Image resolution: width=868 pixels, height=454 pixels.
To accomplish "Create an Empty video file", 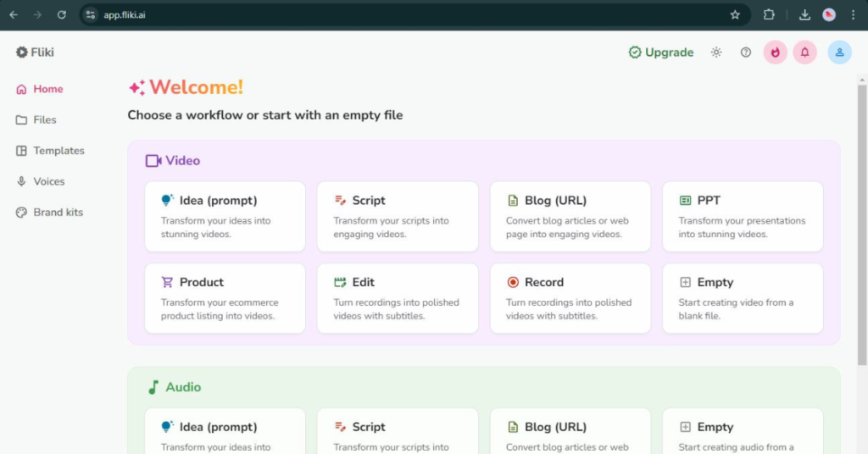I will pyautogui.click(x=743, y=299).
